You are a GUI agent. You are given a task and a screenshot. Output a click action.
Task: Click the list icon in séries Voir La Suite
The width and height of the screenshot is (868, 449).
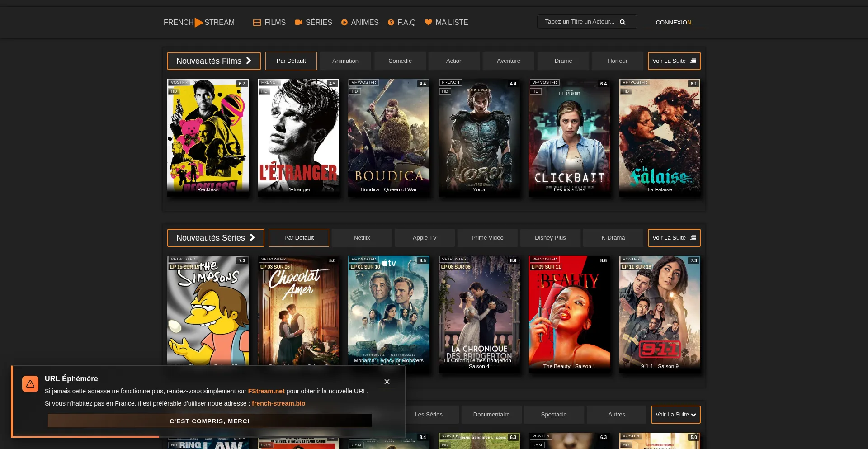[x=693, y=238]
